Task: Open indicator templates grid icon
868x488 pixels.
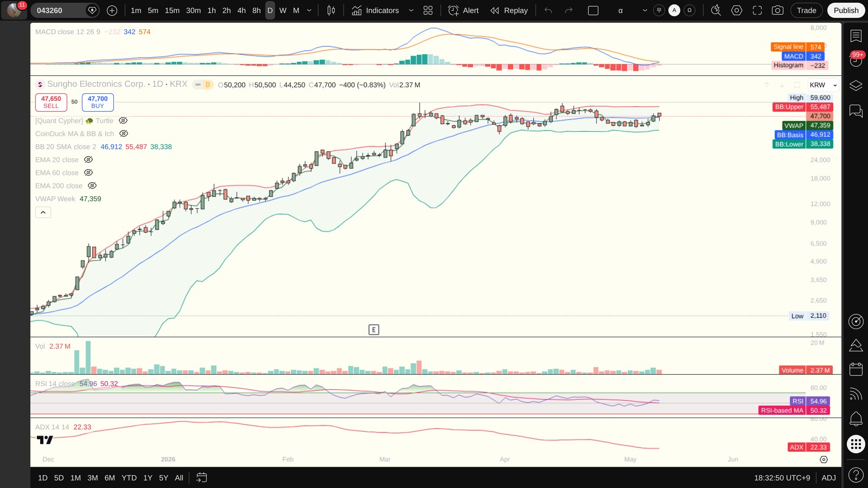Action: [x=428, y=10]
